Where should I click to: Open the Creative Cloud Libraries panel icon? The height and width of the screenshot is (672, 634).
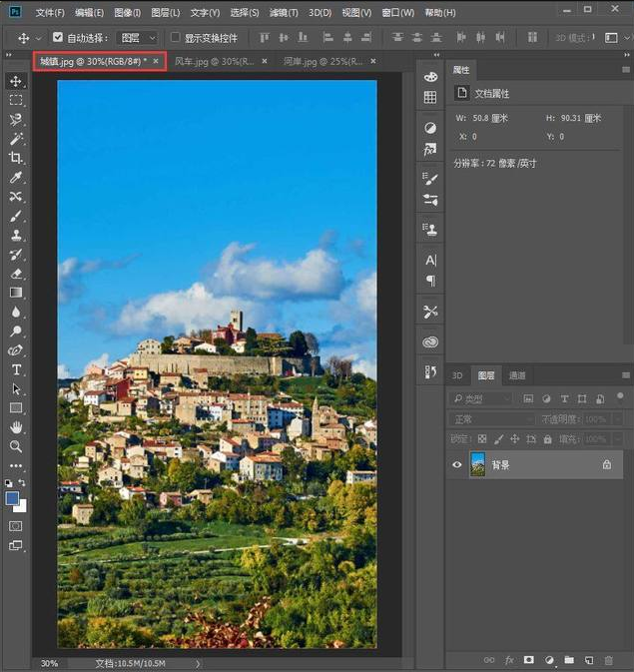(430, 342)
